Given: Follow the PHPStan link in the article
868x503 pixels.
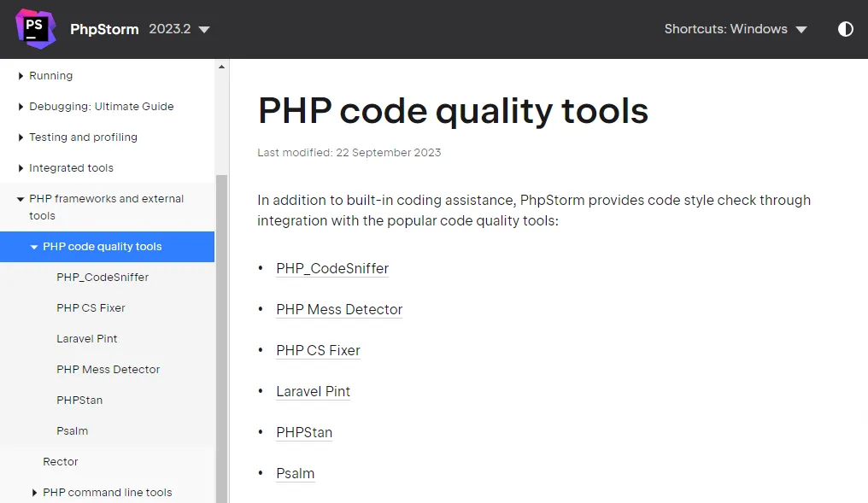Looking at the screenshot, I should [304, 432].
